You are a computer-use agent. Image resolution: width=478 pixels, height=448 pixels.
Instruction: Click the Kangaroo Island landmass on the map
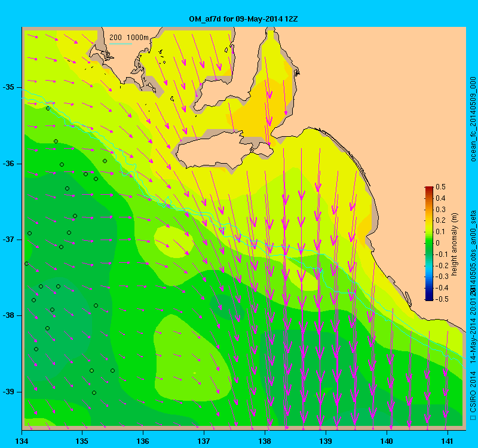pyautogui.click(x=213, y=151)
